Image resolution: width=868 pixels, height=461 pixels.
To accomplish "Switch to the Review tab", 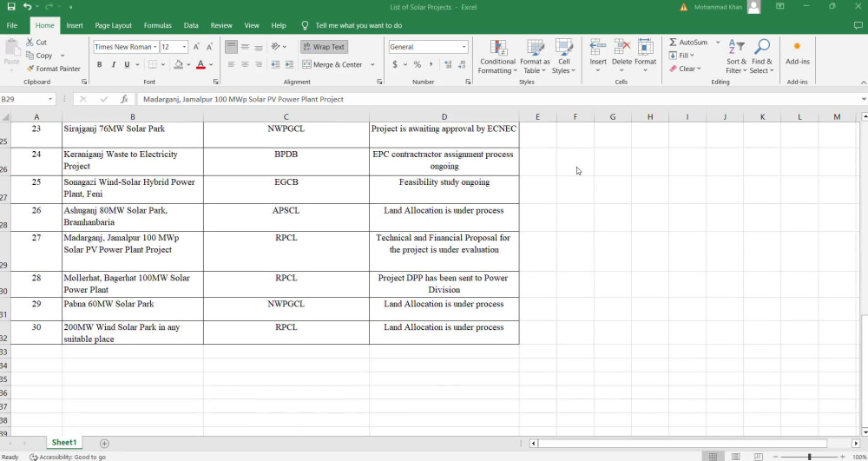I will (220, 25).
